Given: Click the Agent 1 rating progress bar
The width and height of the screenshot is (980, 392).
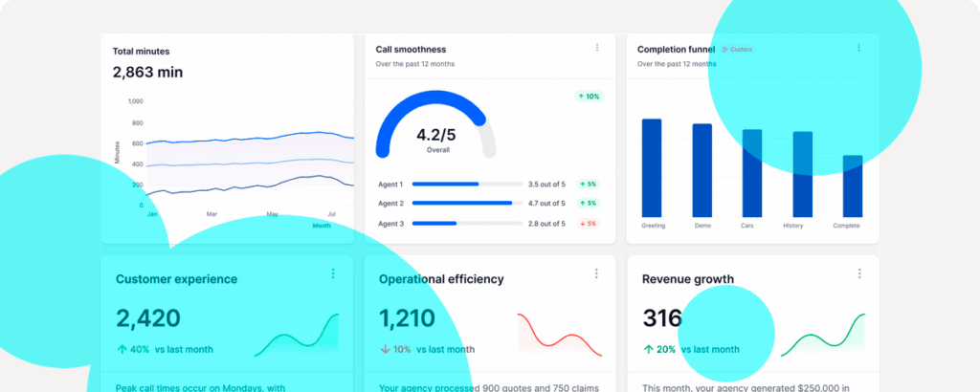Looking at the screenshot, I should [x=462, y=184].
